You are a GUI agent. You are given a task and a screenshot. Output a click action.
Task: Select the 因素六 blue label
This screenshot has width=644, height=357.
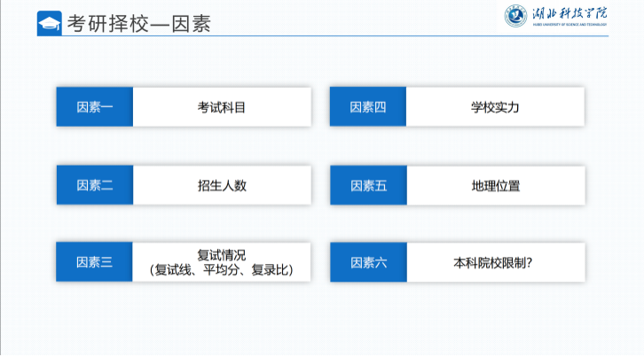[368, 262]
